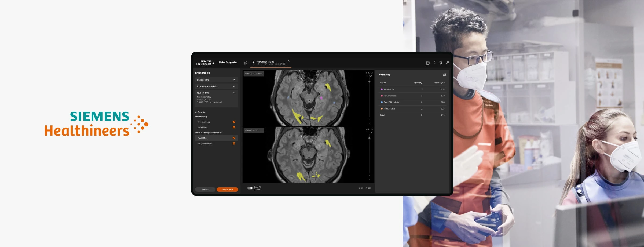Toggle the Progression Map checkbox

point(234,143)
